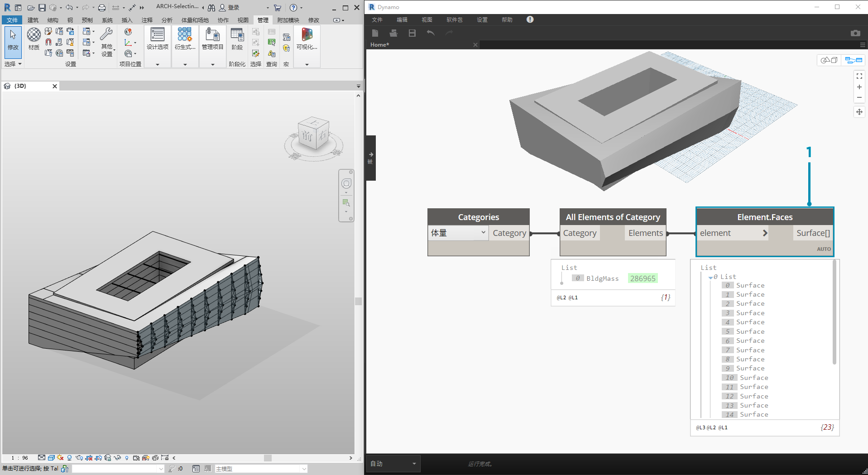Click the Surface list vertical scrollbar
Image resolution: width=868 pixels, height=475 pixels.
pyautogui.click(x=834, y=312)
